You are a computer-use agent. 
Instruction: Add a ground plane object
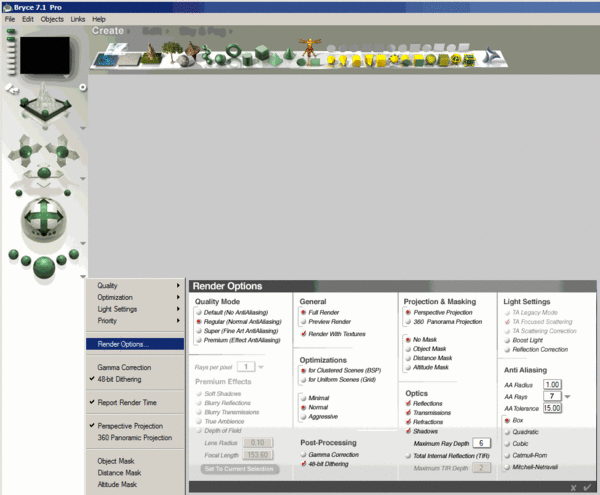tap(129, 59)
